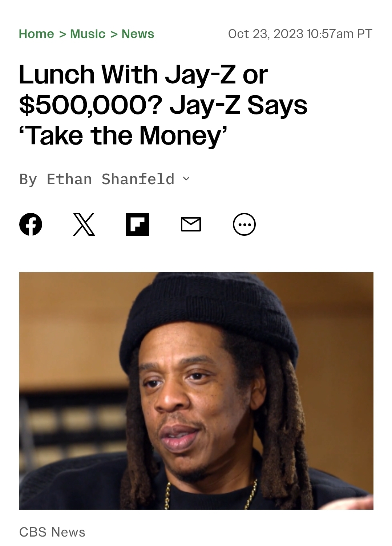This screenshot has width=392, height=546.
Task: Open the article photo of man in beanie
Action: pos(196,391)
